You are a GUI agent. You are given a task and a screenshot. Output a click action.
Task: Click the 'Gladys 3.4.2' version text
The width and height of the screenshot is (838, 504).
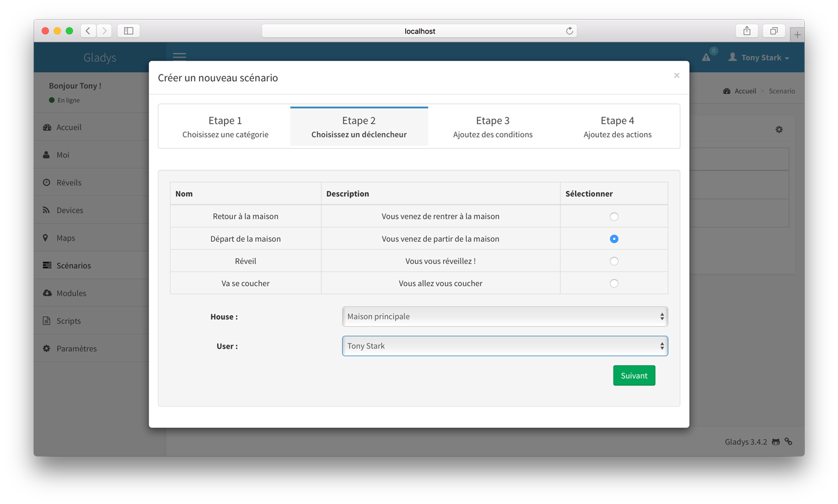746,442
